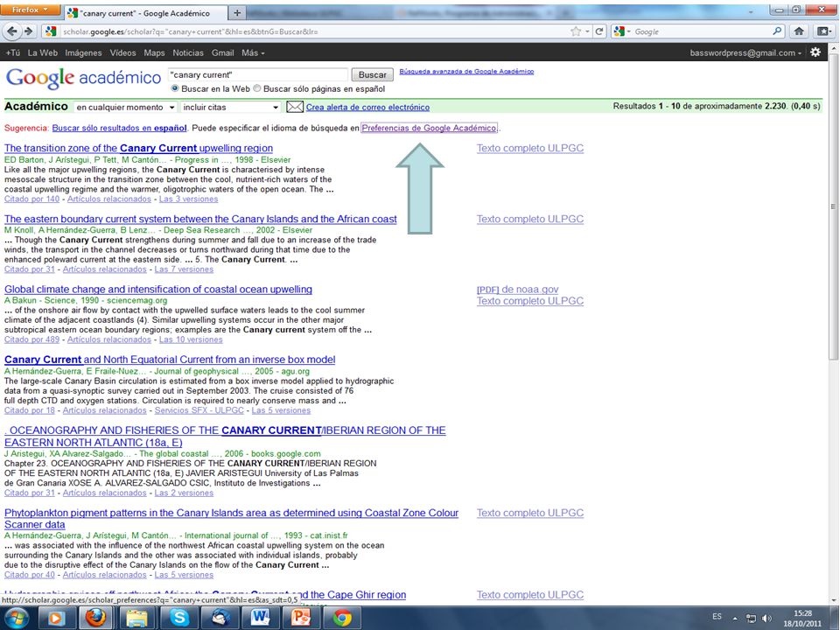
Task: Reload the page with the refresh icon
Action: click(x=599, y=31)
